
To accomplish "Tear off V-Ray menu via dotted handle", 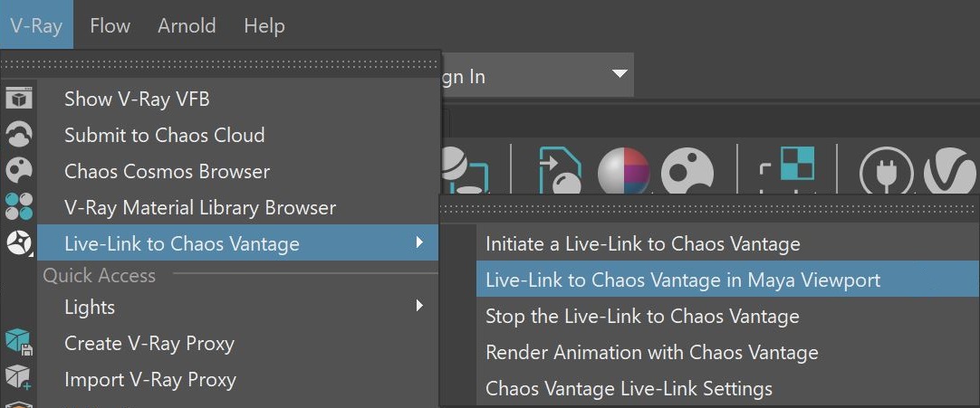I will pyautogui.click(x=219, y=63).
